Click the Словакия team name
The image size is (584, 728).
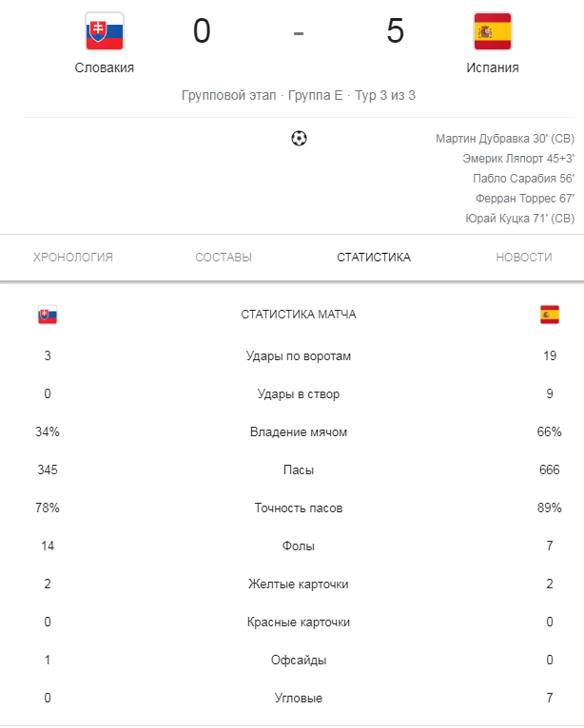click(105, 67)
